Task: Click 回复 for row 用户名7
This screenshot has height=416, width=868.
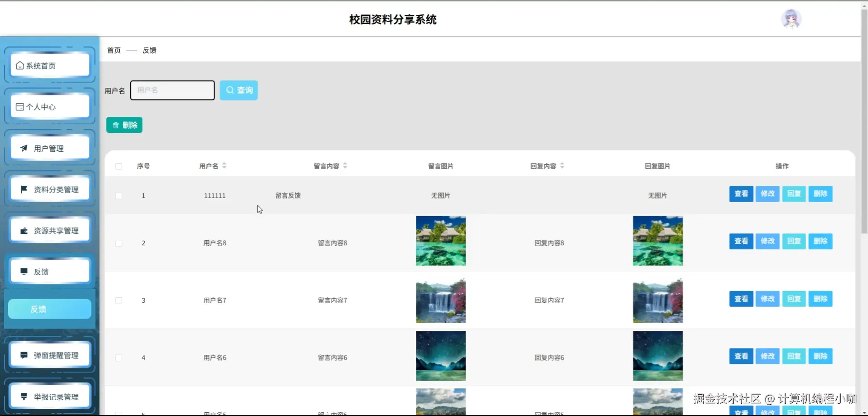Action: [x=794, y=299]
